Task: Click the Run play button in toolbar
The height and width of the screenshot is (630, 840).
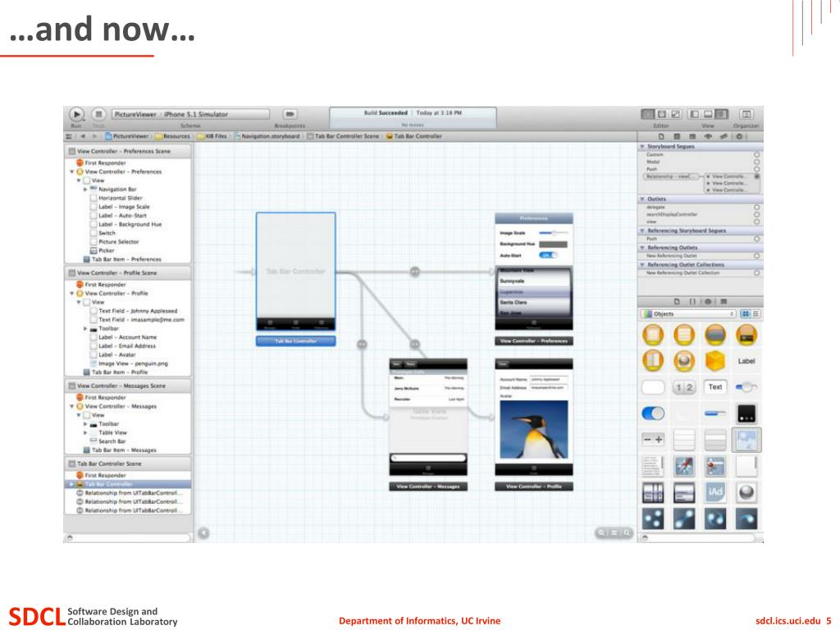Action: 76,114
